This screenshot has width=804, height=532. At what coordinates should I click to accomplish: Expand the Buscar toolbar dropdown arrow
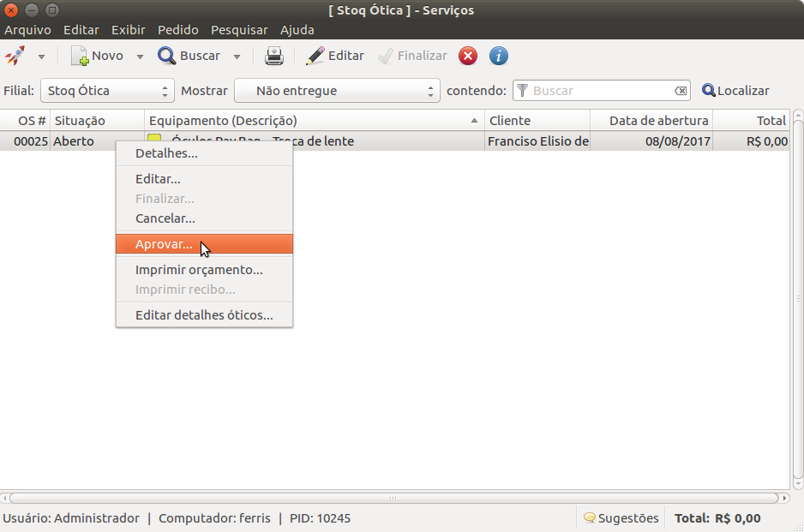[237, 57]
